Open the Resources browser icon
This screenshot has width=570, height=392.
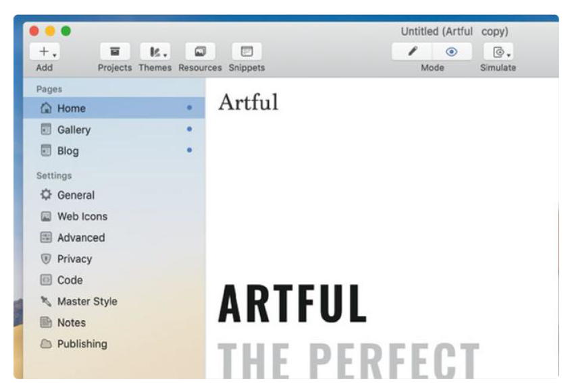[x=200, y=52]
